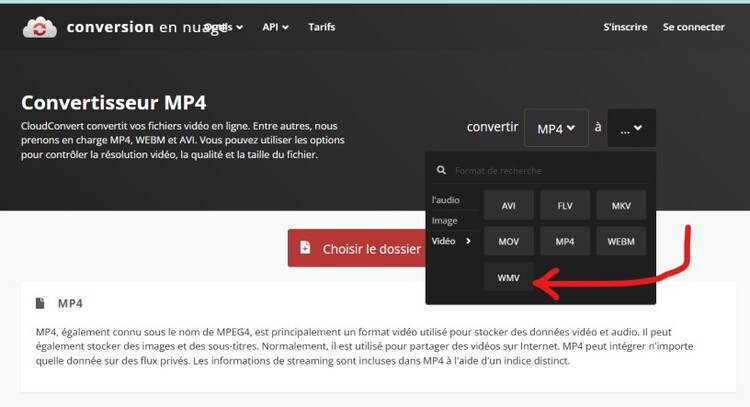The image size is (750, 407).
Task: Click the CloudConvert cloud logo icon
Action: click(x=40, y=27)
